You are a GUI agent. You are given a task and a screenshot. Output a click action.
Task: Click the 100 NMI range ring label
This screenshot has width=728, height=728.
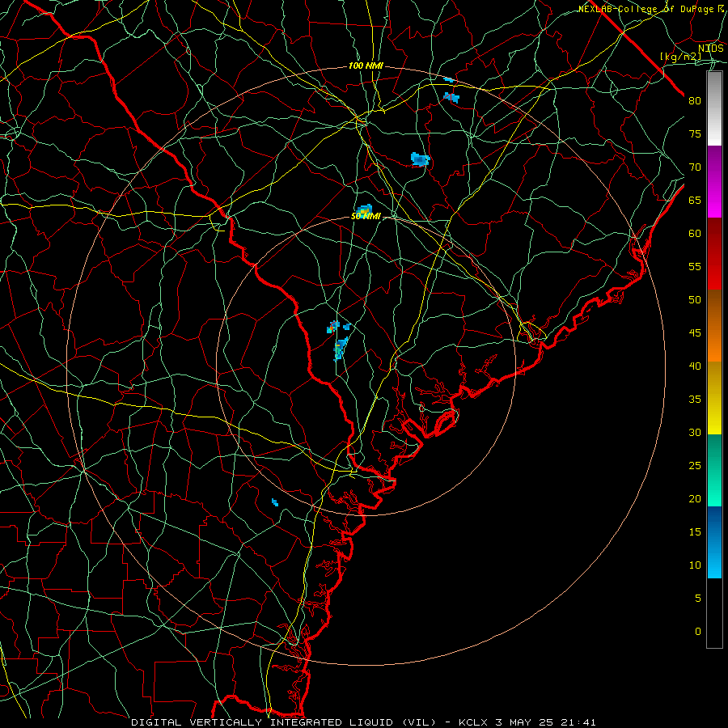tap(366, 66)
